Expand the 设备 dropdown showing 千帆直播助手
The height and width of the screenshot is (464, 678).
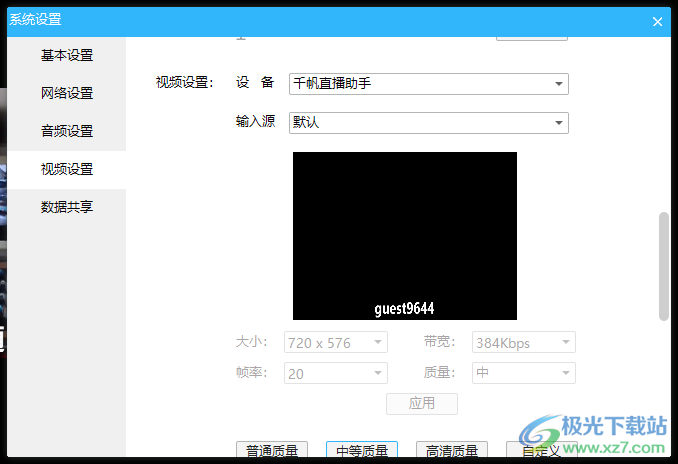429,84
